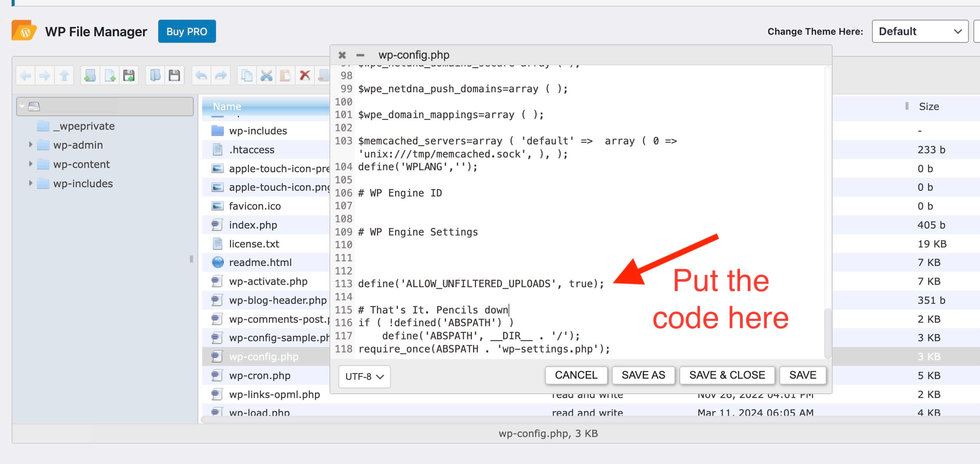The height and width of the screenshot is (464, 980).
Task: Click the Buy PRO button
Action: click(187, 32)
